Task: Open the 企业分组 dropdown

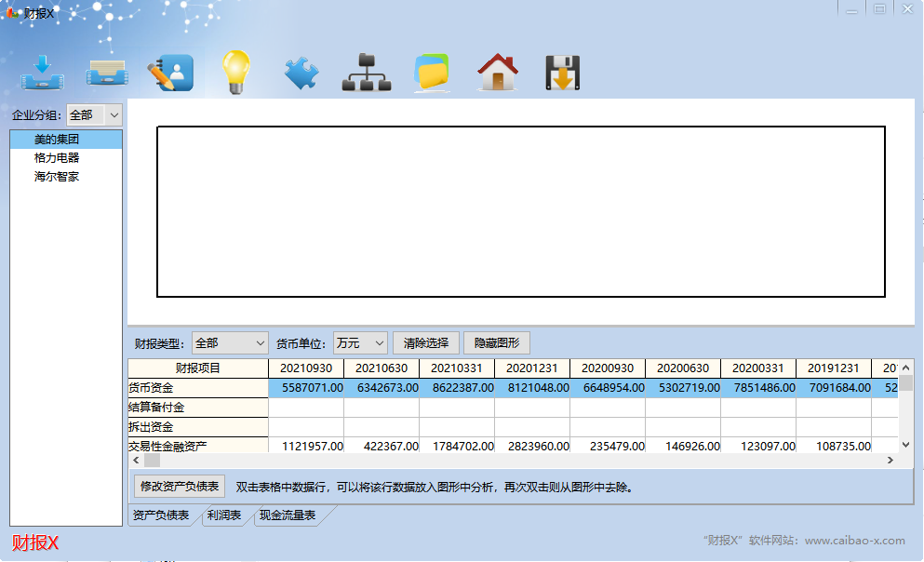Action: [94, 114]
